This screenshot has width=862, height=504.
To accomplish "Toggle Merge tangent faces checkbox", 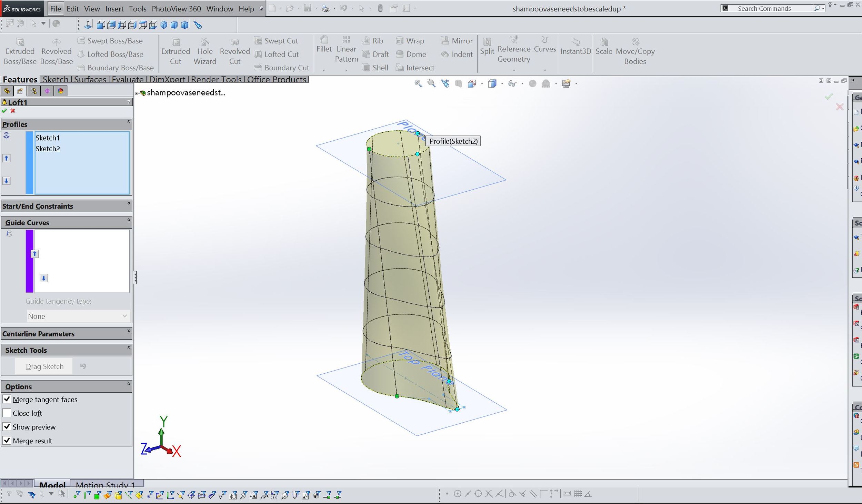I will tap(7, 399).
